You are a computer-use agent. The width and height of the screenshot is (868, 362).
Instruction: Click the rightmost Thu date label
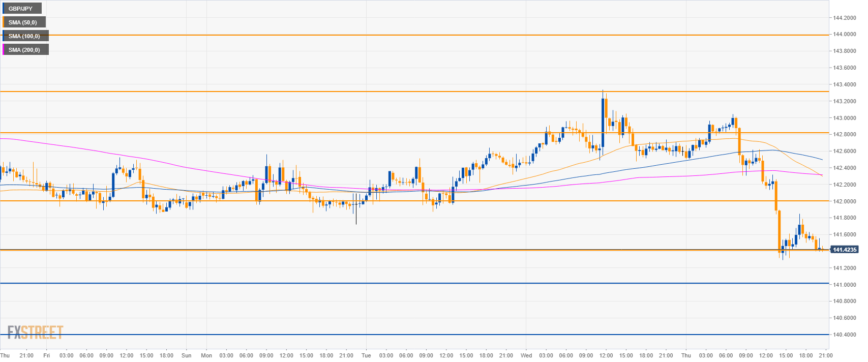686,355
